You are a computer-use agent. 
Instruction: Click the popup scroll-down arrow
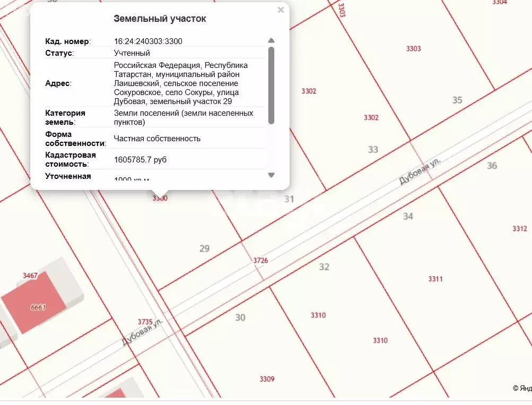[x=271, y=175]
